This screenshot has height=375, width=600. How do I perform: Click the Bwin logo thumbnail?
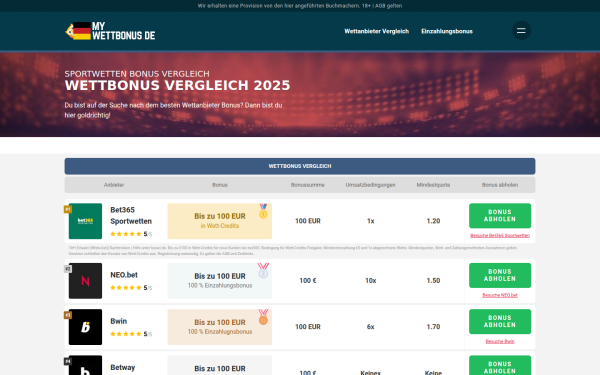point(85,327)
